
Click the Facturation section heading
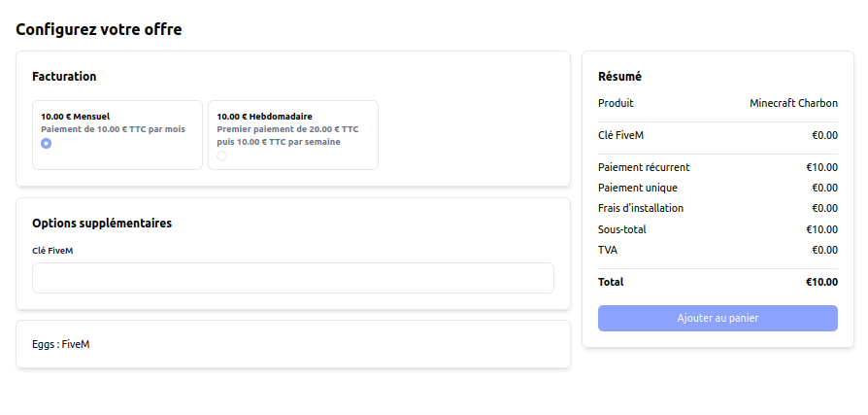(x=64, y=77)
